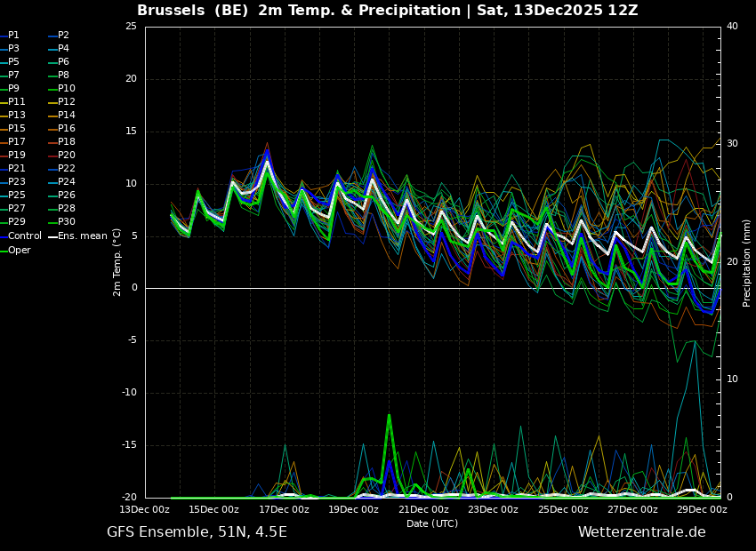Click the P30 legend entry
The width and height of the screenshot is (756, 551).
(x=67, y=222)
